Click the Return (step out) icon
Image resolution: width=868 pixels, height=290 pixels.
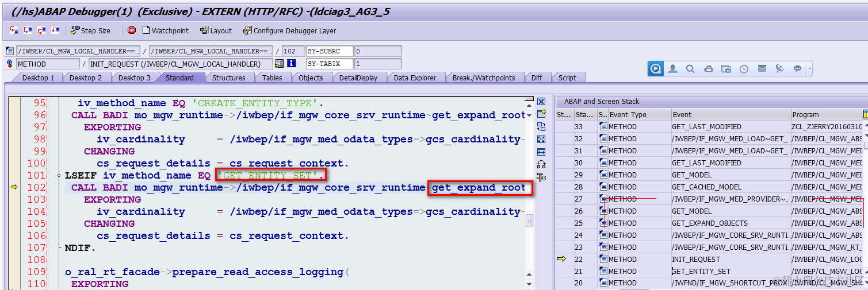coord(42,30)
